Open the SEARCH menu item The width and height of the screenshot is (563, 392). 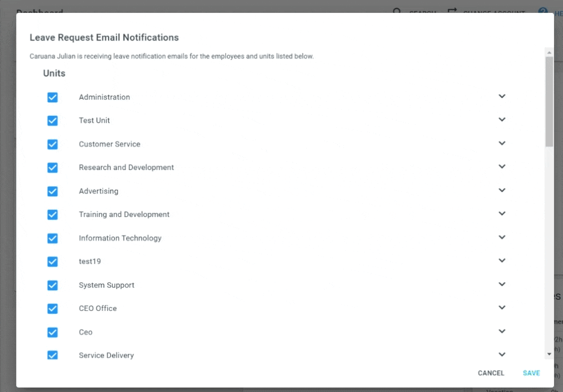click(421, 13)
